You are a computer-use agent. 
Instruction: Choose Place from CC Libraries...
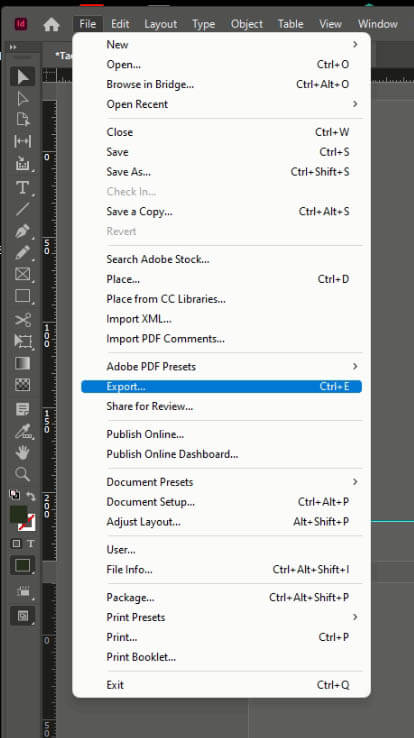pos(222,299)
